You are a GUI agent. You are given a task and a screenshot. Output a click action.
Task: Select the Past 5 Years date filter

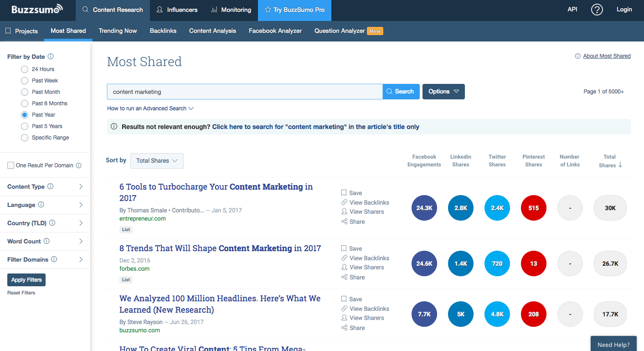pos(25,126)
